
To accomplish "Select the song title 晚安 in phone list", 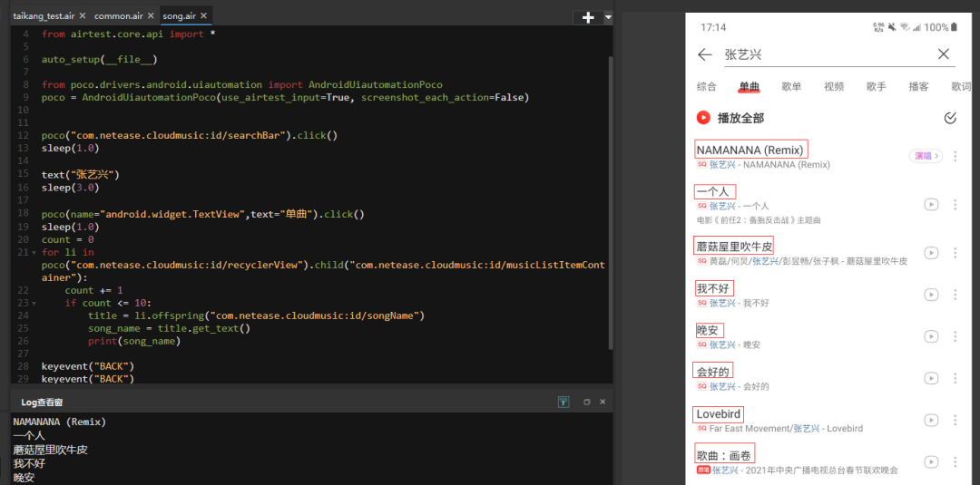I will (708, 330).
